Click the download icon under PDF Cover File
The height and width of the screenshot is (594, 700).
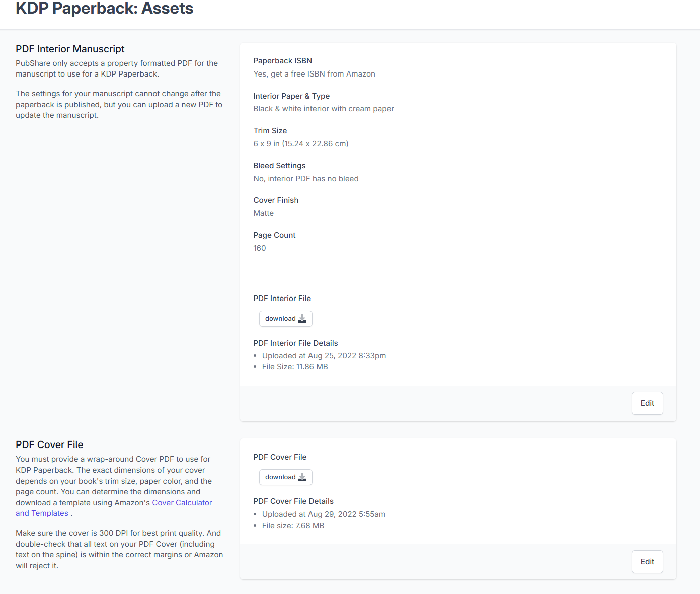point(302,477)
